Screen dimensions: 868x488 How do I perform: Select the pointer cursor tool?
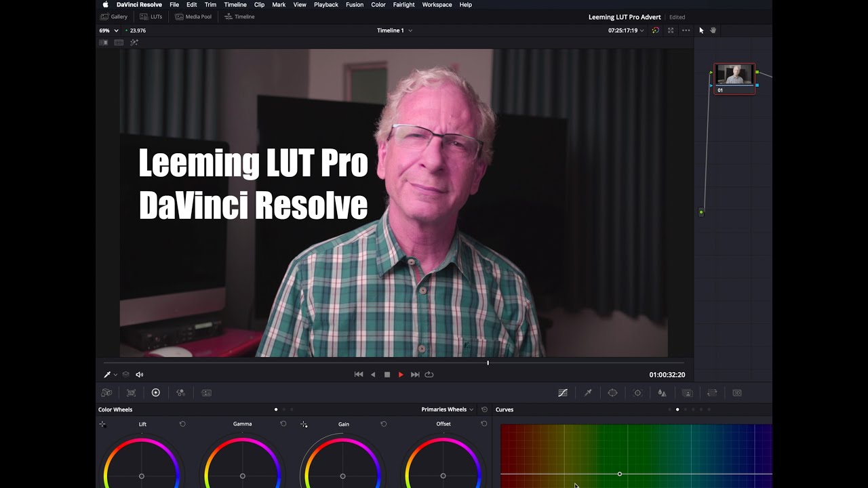point(701,30)
